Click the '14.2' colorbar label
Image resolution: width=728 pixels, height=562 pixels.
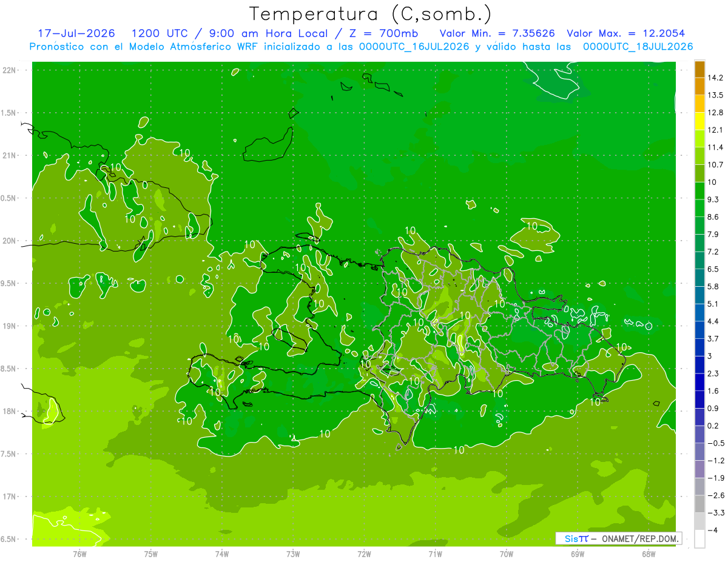click(716, 78)
